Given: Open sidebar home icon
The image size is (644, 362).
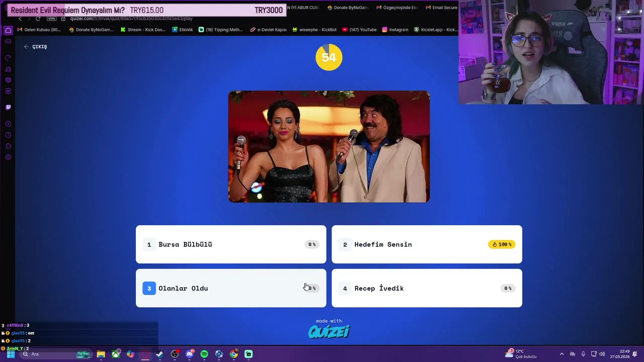Looking at the screenshot, I should tap(8, 30).
